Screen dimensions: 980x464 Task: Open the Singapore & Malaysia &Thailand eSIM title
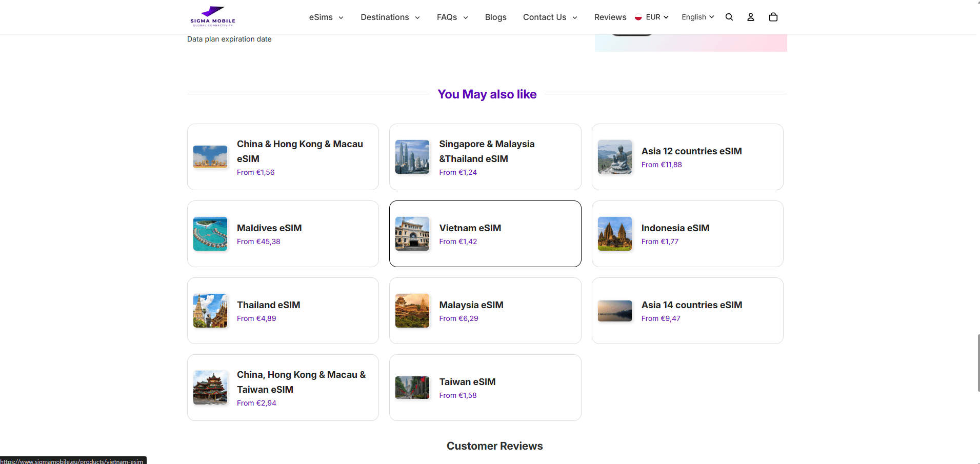487,151
